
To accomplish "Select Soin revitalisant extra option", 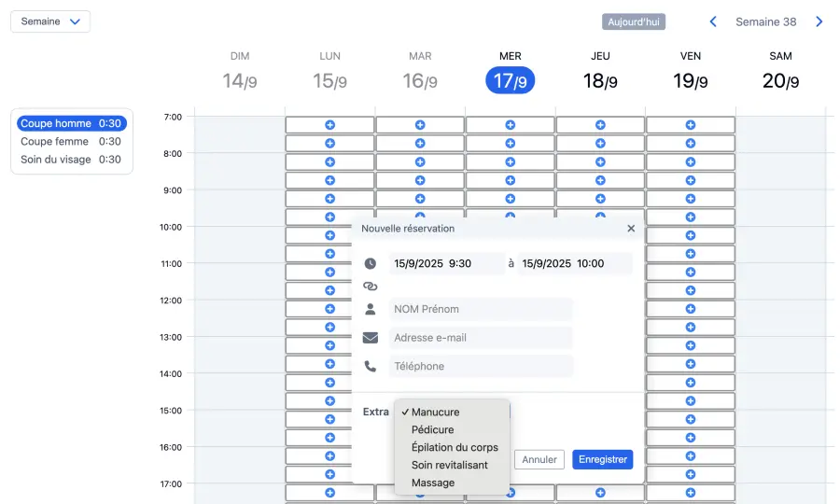I will (x=449, y=465).
